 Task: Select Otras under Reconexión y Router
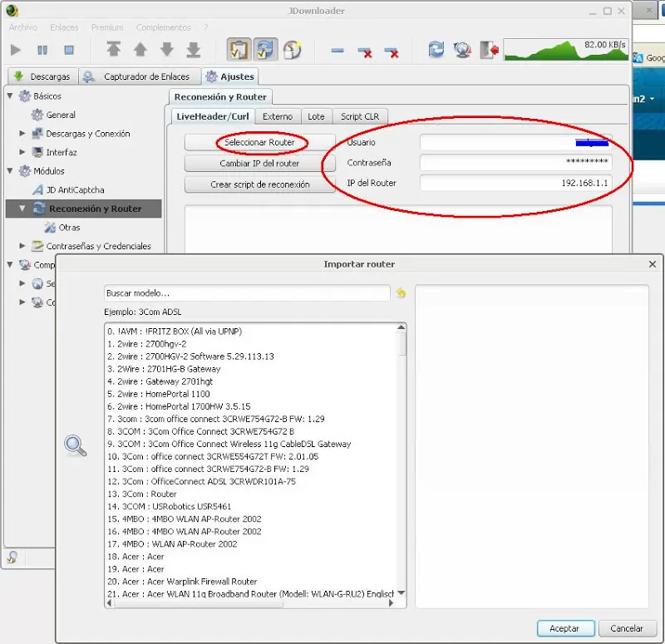(x=69, y=228)
